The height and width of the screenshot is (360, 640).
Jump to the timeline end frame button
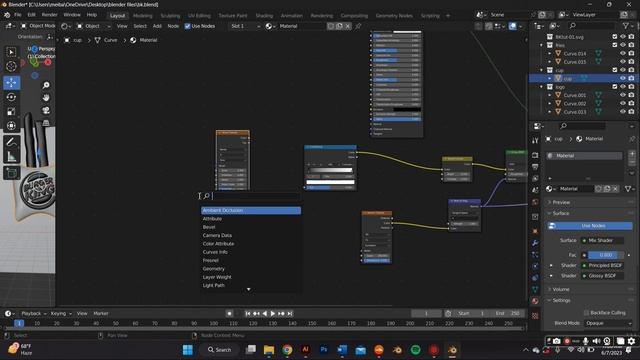coord(289,313)
